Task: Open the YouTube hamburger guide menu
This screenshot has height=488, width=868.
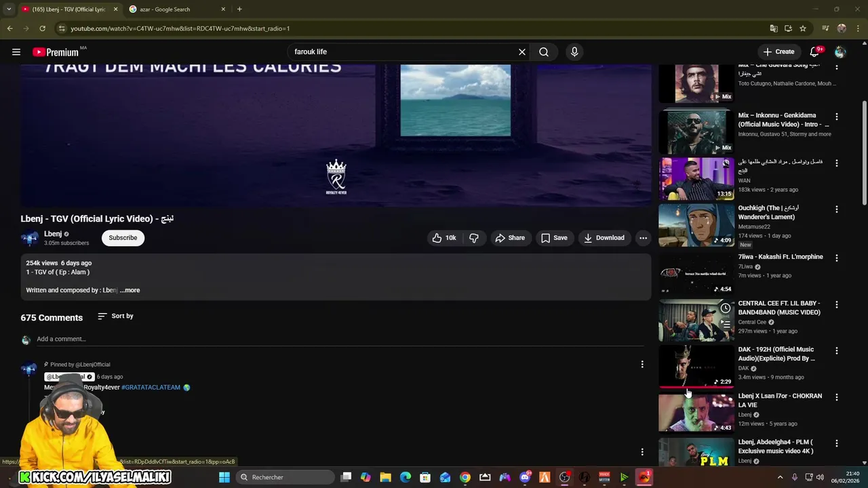Action: pos(16,52)
